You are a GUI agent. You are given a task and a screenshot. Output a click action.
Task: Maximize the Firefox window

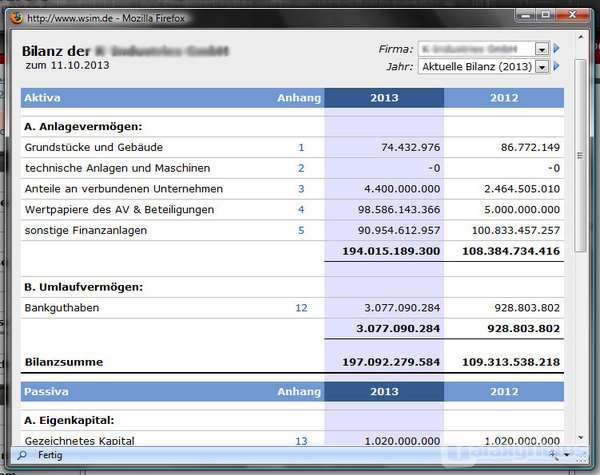coord(545,15)
